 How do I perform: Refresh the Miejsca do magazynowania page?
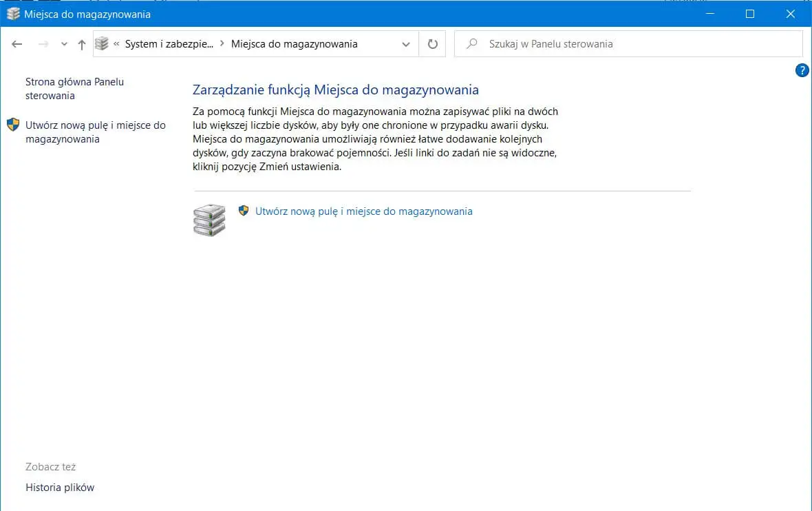432,44
